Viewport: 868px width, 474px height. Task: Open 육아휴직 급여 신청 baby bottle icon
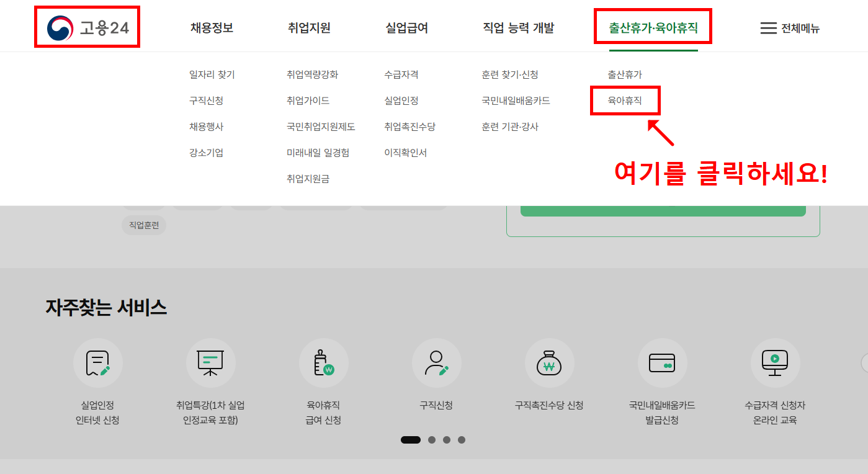(x=323, y=363)
